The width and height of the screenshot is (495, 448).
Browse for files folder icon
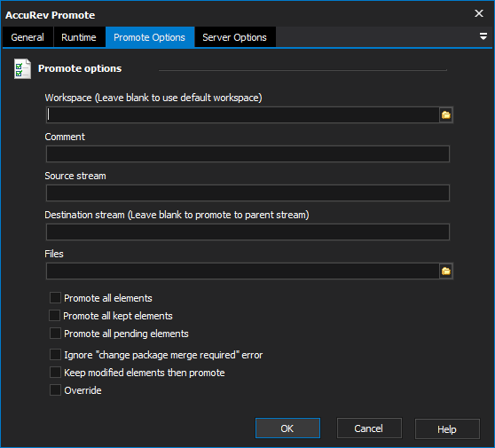(445, 271)
